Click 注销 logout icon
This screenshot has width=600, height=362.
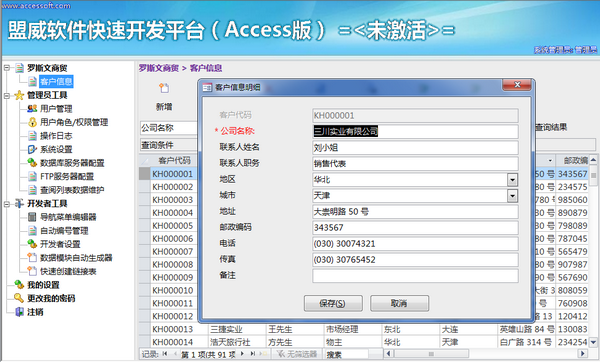tap(19, 312)
